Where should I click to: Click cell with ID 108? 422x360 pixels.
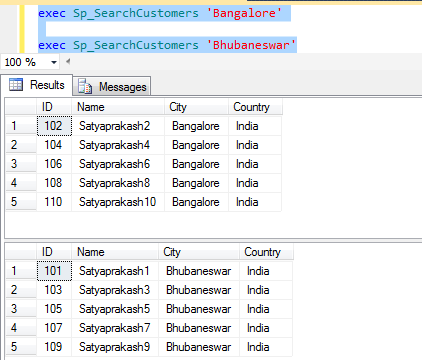[54, 183]
